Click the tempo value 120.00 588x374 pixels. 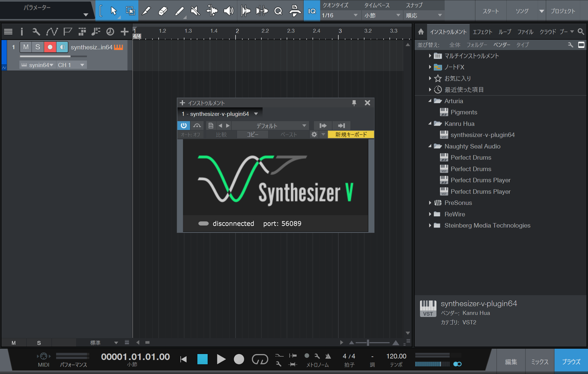click(x=396, y=356)
